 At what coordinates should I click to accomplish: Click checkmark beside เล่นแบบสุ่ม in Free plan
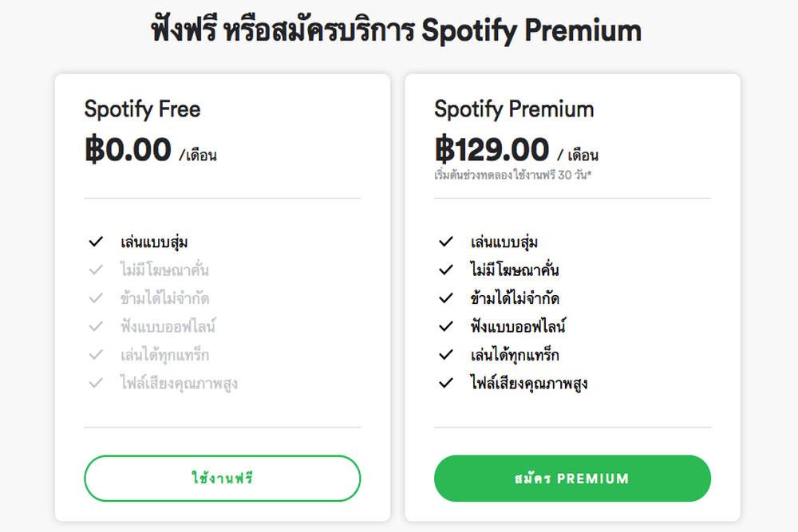coord(96,242)
